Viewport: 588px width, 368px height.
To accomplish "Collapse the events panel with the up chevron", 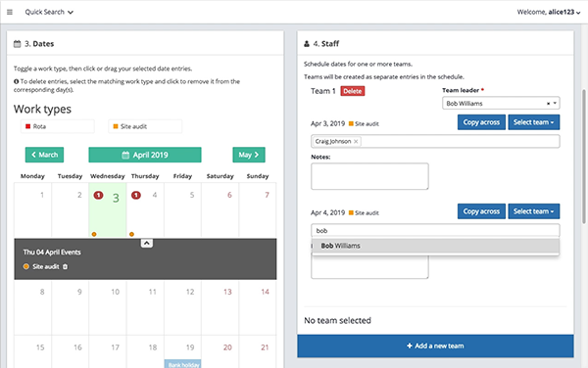I will click(x=147, y=244).
